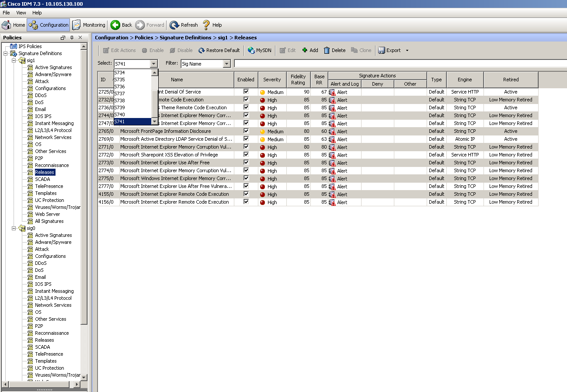Click the MySDN globe icon

pos(251,50)
